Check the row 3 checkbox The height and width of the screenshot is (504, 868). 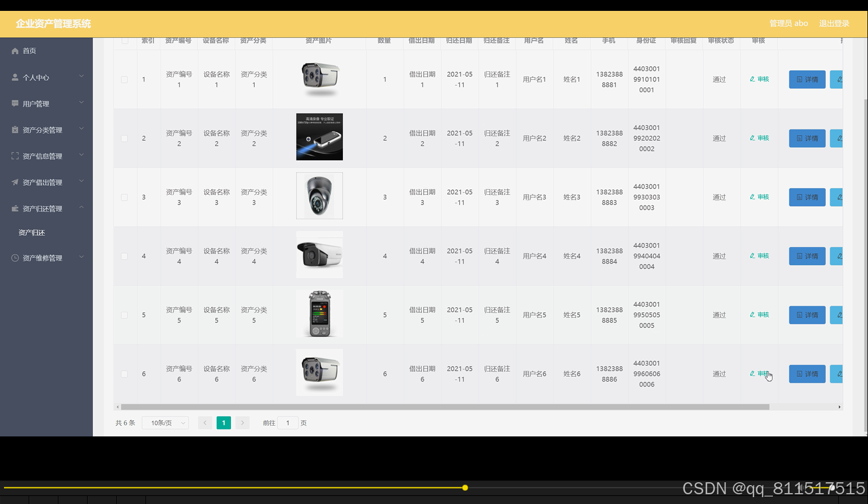tap(124, 198)
